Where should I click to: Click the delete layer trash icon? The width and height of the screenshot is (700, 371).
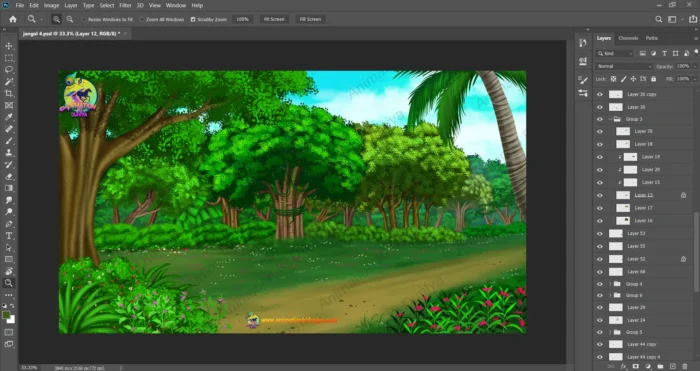[685, 367]
